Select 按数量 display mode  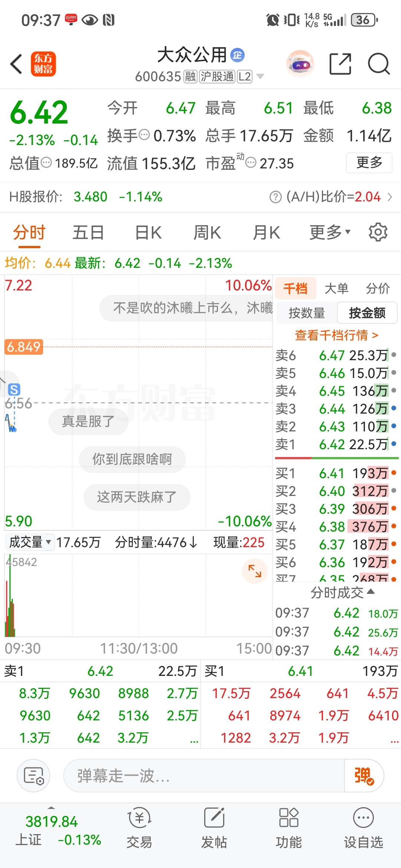pos(307,313)
